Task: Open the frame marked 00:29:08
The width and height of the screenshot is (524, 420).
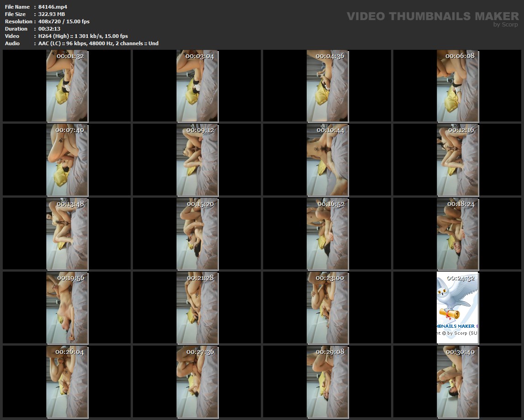Action: tap(328, 381)
